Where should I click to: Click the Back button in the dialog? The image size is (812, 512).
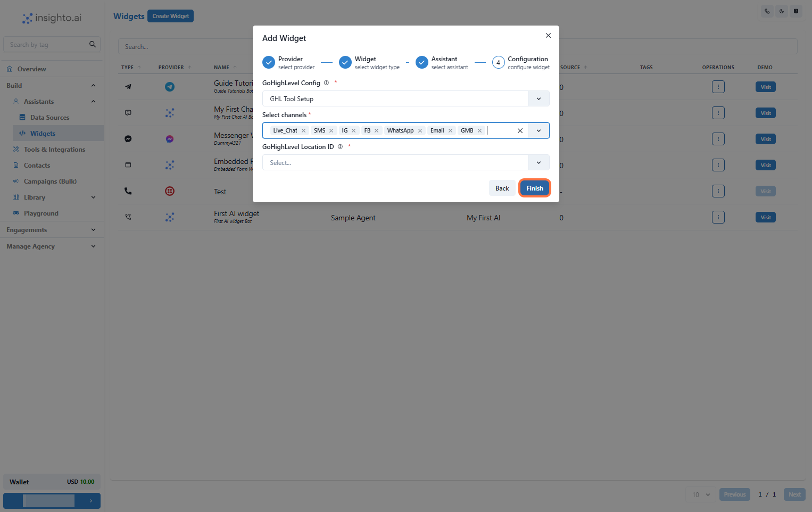tap(502, 188)
